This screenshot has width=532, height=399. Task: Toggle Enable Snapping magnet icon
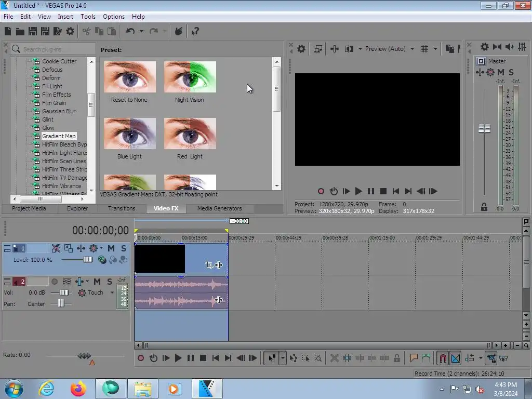click(x=443, y=358)
